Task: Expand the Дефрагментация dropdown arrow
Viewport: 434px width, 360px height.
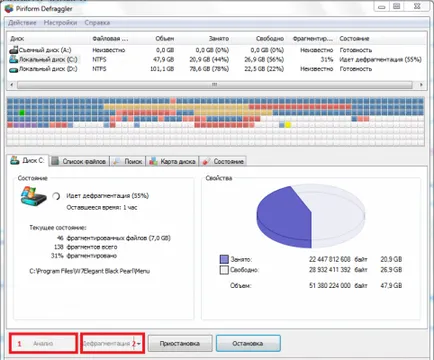Action: coord(138,344)
